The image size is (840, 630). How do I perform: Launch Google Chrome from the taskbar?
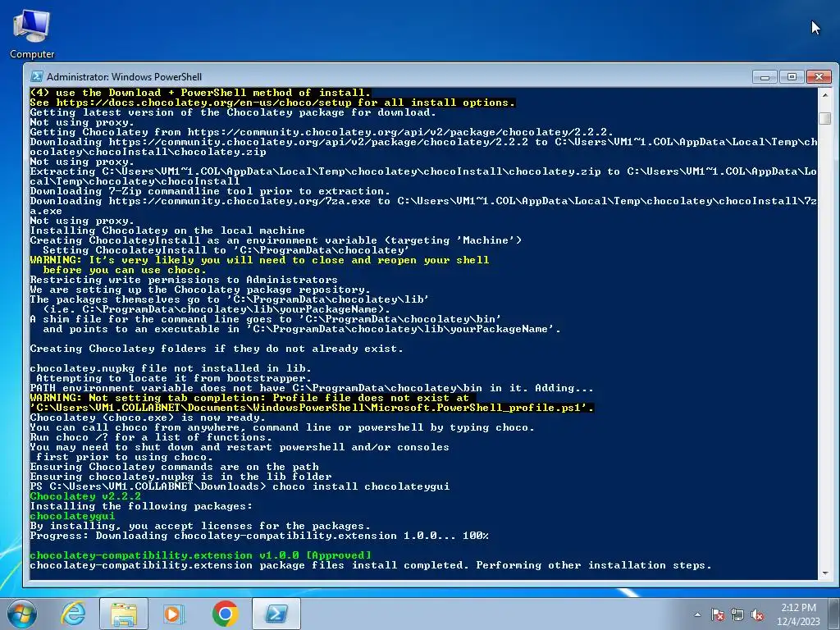point(225,614)
